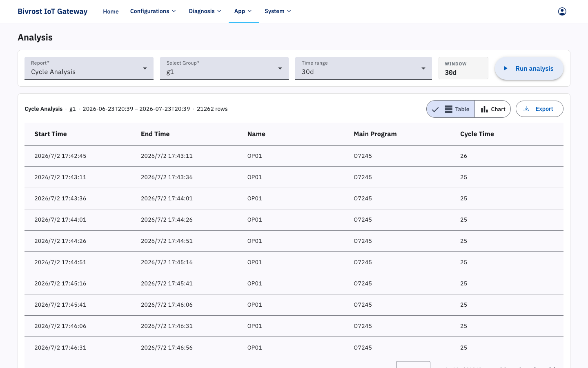
Task: Switch view to Chart
Action: tap(493, 109)
